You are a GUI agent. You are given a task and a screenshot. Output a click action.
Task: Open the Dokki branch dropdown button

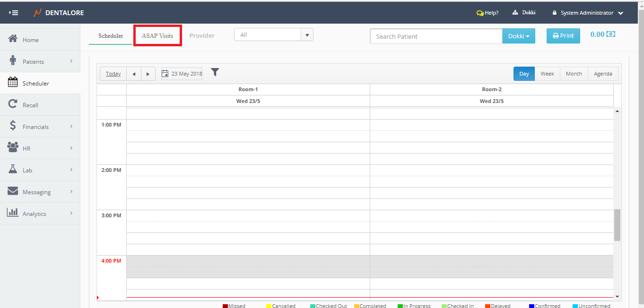click(518, 36)
